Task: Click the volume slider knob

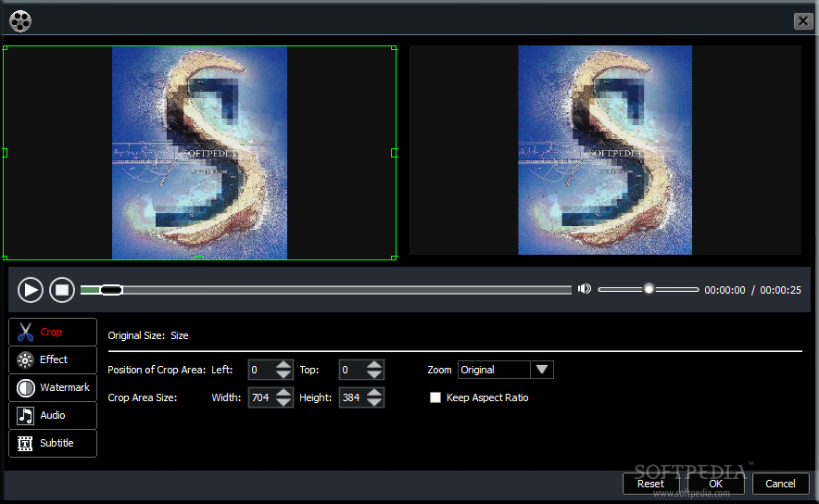Action: 649,289
